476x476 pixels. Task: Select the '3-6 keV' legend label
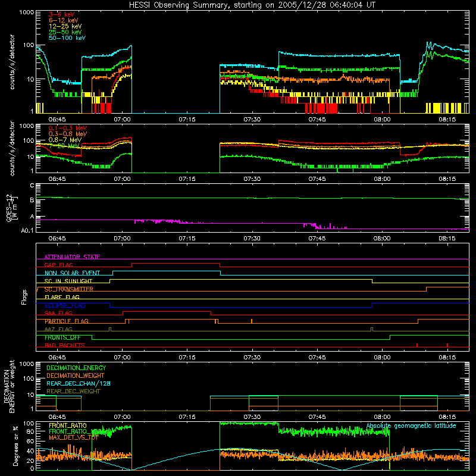(61, 14)
